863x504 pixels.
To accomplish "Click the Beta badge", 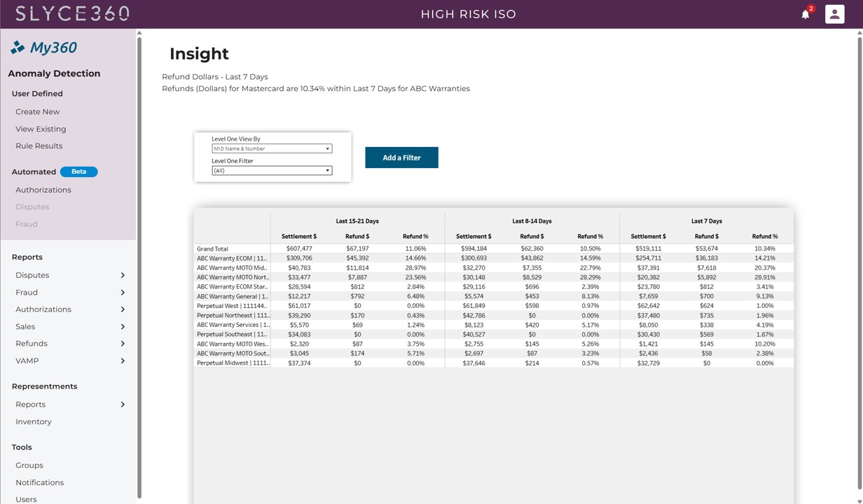I will coord(78,171).
